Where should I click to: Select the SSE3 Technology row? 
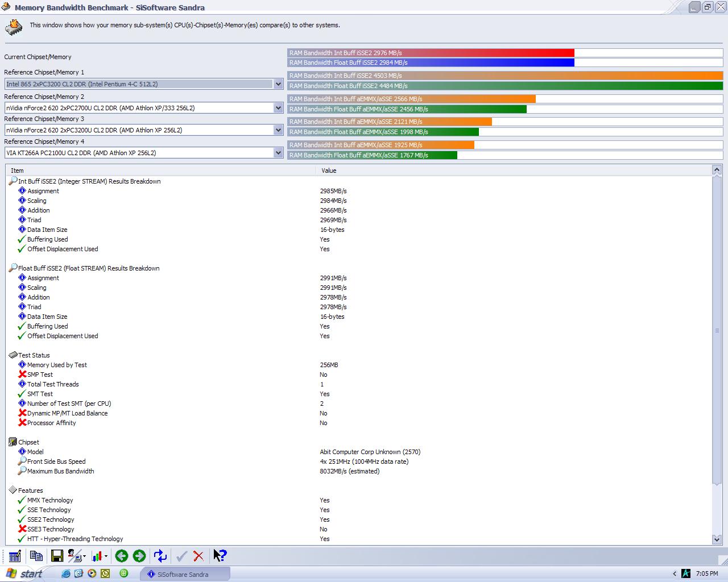tap(51, 529)
